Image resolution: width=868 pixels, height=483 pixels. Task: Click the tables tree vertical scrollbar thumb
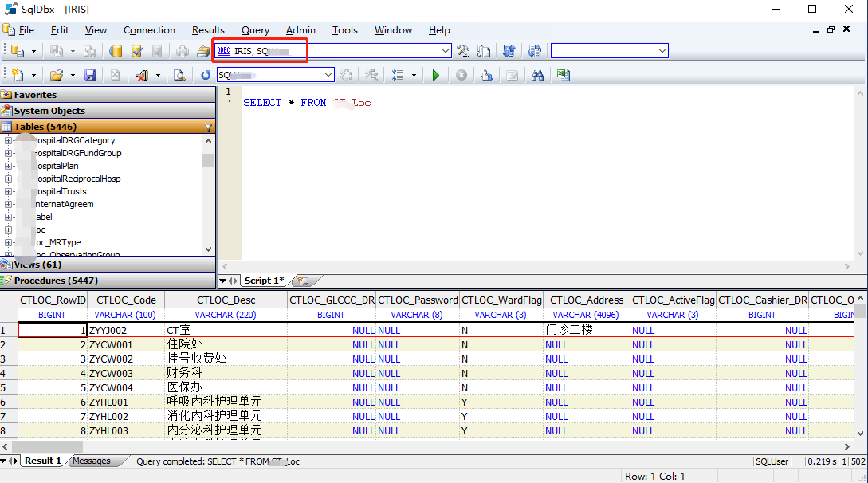click(208, 160)
